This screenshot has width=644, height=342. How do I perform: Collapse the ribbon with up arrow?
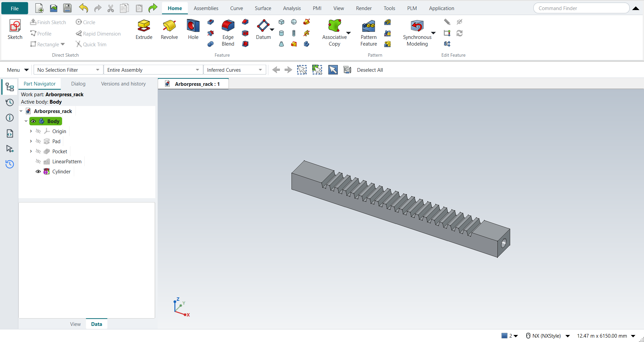point(636,8)
